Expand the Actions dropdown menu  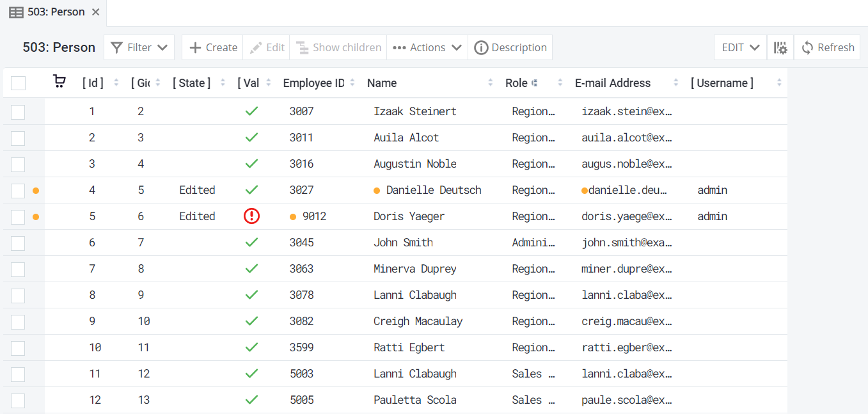[x=427, y=47]
